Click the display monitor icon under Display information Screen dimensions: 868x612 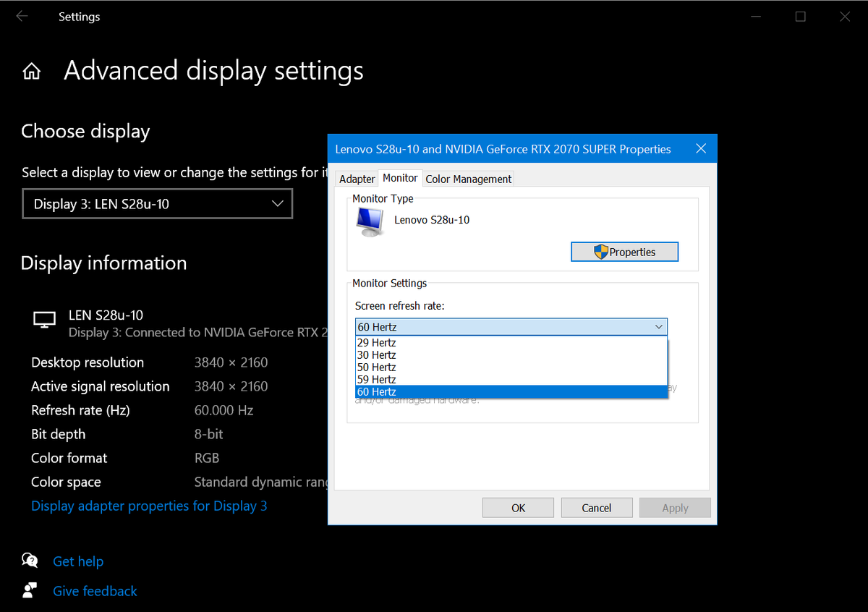(44, 318)
